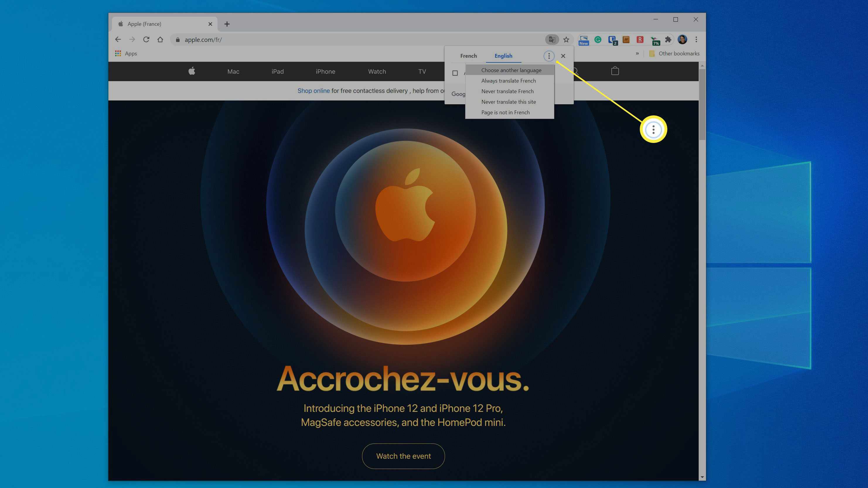Image resolution: width=868 pixels, height=488 pixels.
Task: Click the translate popup three-dot options icon
Action: 548,55
